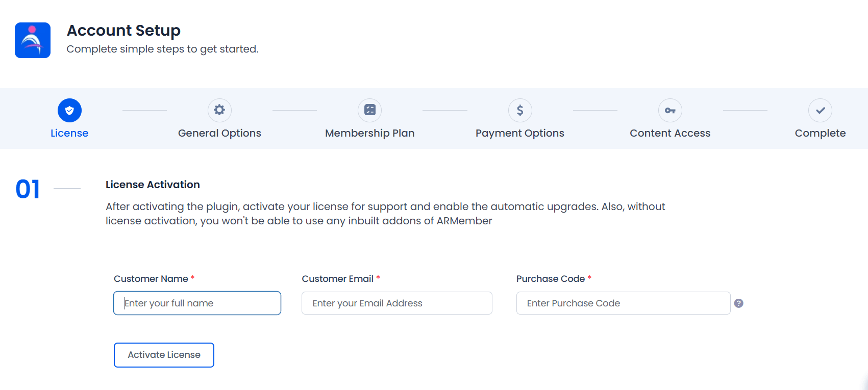Click the Activate License button
The height and width of the screenshot is (390, 868).
coord(164,355)
